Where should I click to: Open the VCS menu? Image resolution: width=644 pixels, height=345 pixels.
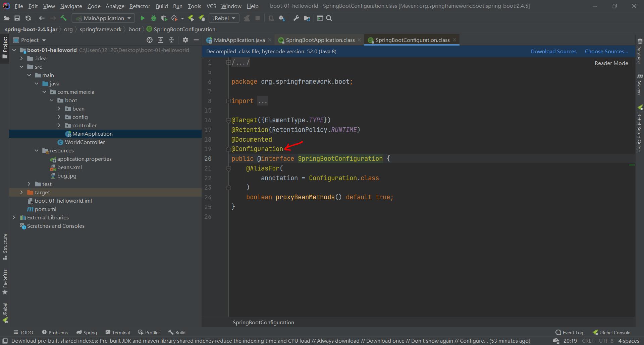pos(211,6)
